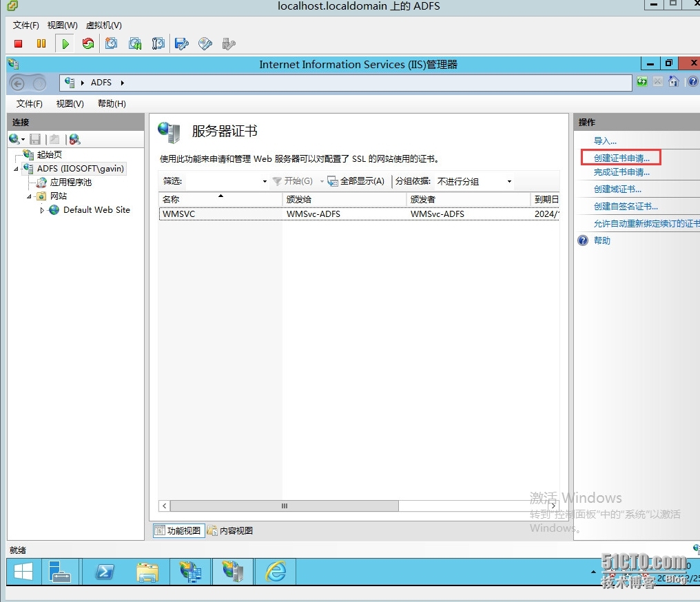
Task: Sort by 颁发者 column header
Action: coord(469,200)
